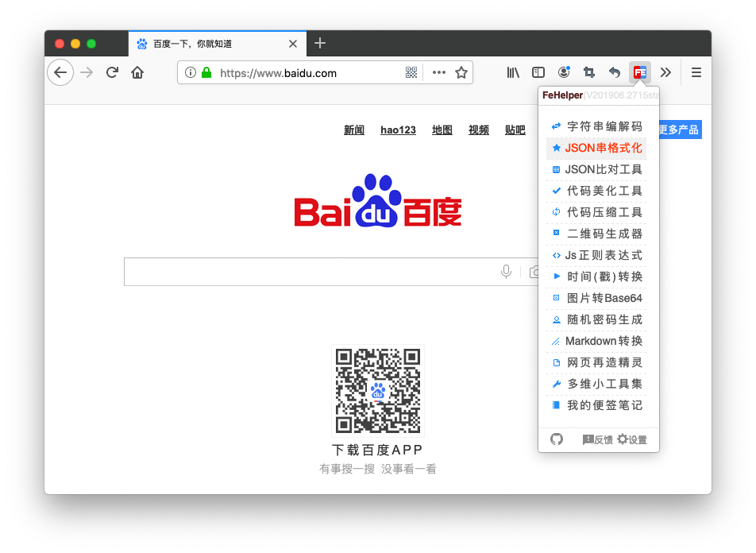Toggle the sidebar view icon

(538, 73)
